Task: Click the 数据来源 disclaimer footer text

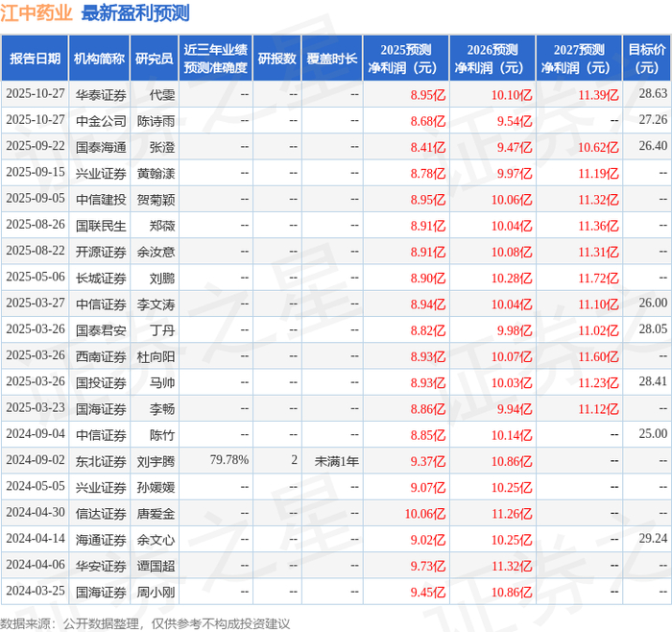Action: pos(145,623)
